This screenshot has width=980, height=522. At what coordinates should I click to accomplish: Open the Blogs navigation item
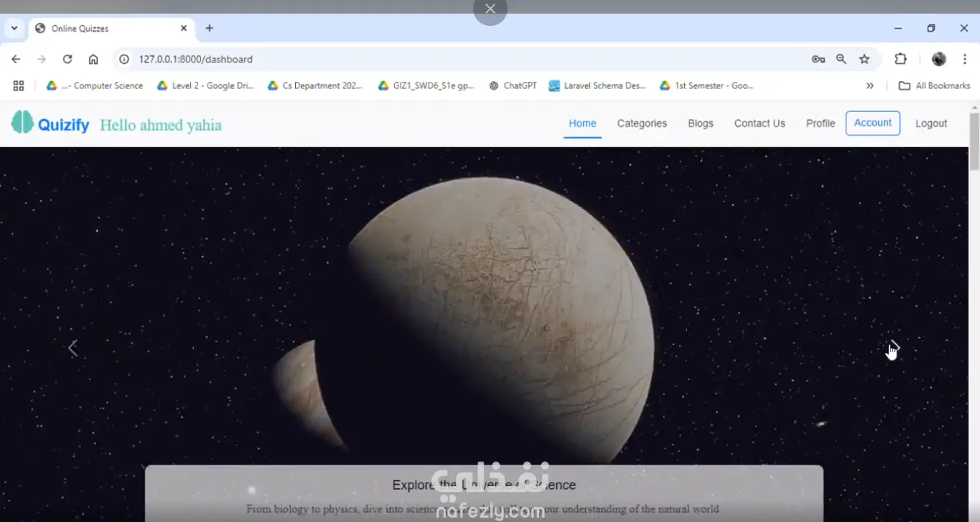click(701, 123)
